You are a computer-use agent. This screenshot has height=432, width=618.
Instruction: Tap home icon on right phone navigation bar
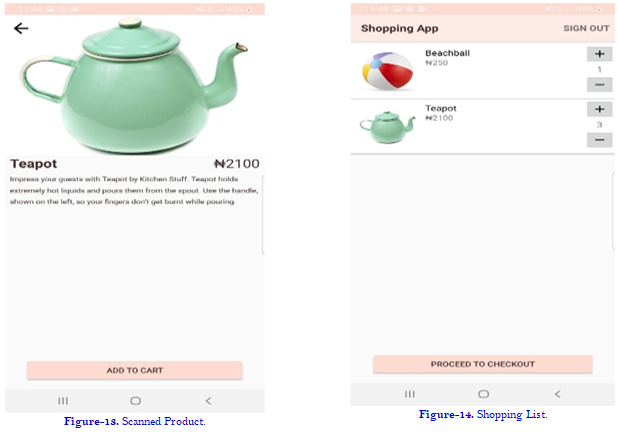(x=483, y=394)
